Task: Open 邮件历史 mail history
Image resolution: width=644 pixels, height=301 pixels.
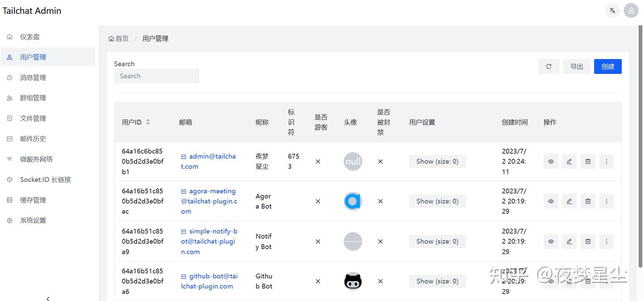Action: tap(34, 138)
